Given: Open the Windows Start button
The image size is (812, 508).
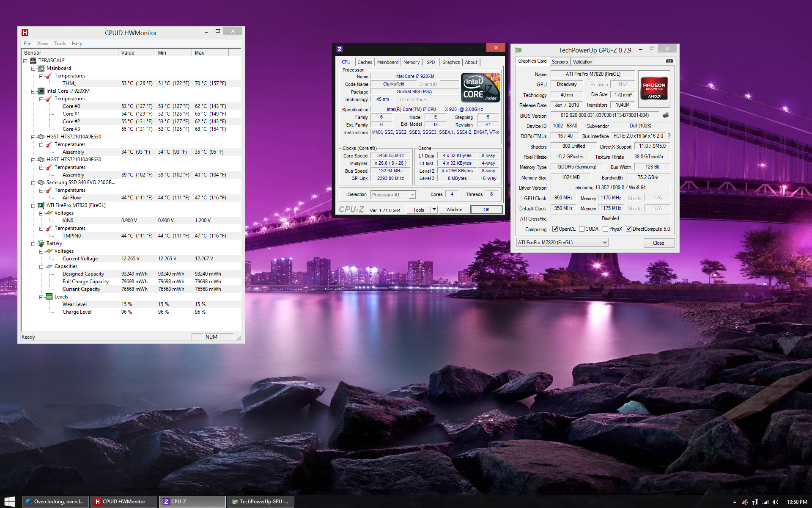Looking at the screenshot, I should click(x=9, y=502).
